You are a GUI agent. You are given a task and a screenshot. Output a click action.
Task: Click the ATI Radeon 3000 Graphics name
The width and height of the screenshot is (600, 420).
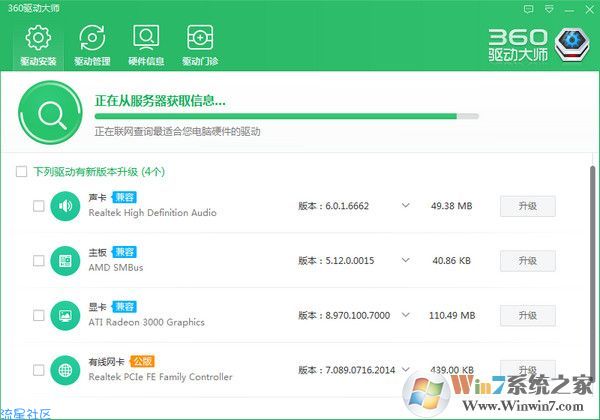coord(147,322)
